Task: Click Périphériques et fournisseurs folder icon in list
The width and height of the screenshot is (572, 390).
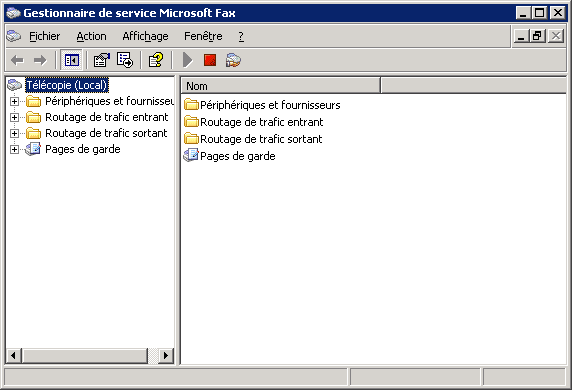Action: click(191, 105)
